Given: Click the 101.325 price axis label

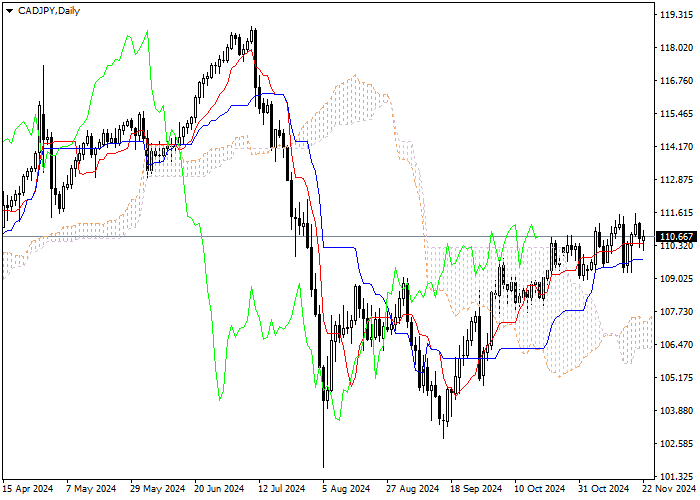Looking at the screenshot, I should pyautogui.click(x=676, y=476).
